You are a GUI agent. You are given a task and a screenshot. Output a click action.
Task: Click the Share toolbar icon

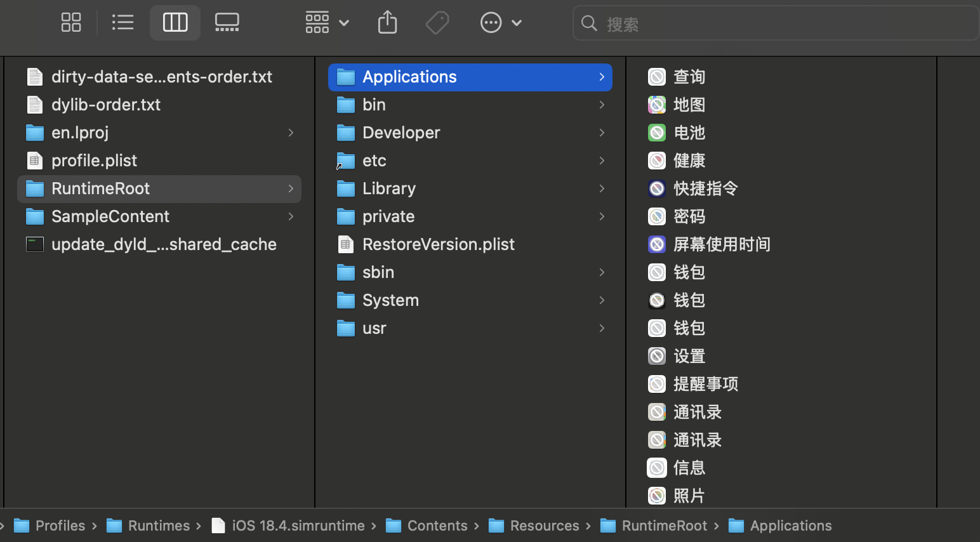[x=387, y=23]
